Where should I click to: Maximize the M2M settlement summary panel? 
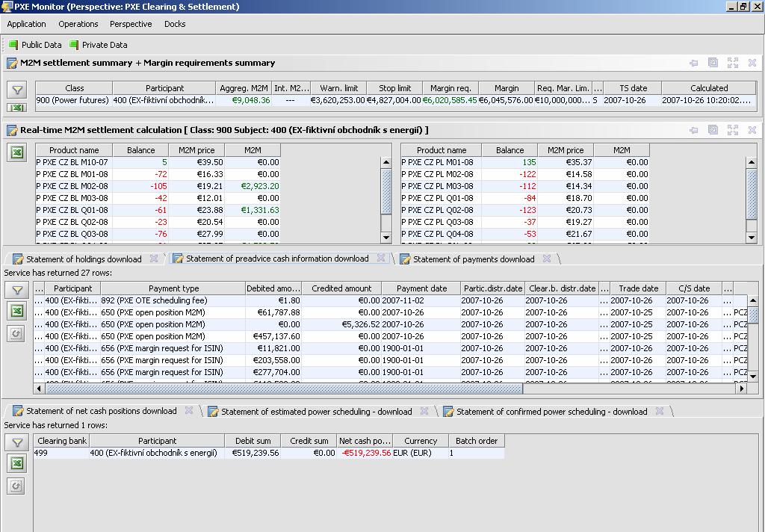click(733, 63)
